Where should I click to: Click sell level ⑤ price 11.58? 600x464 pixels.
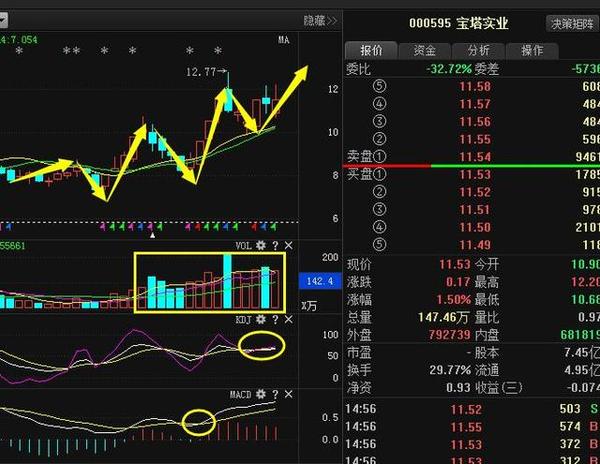475,86
